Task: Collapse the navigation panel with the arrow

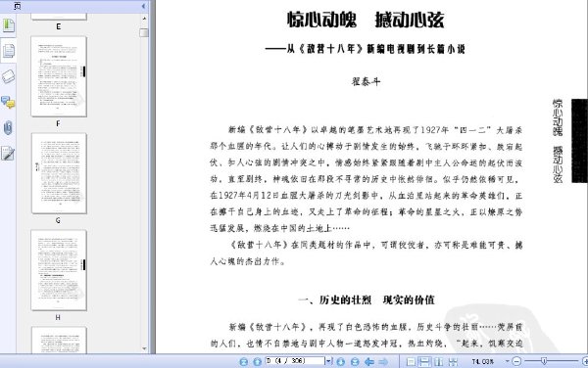Action: 143,6
